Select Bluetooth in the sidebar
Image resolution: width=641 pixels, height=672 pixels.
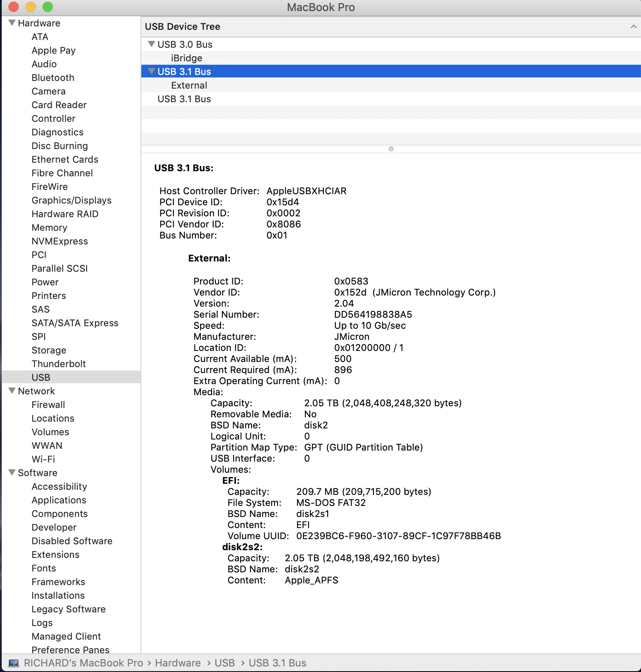(x=53, y=78)
